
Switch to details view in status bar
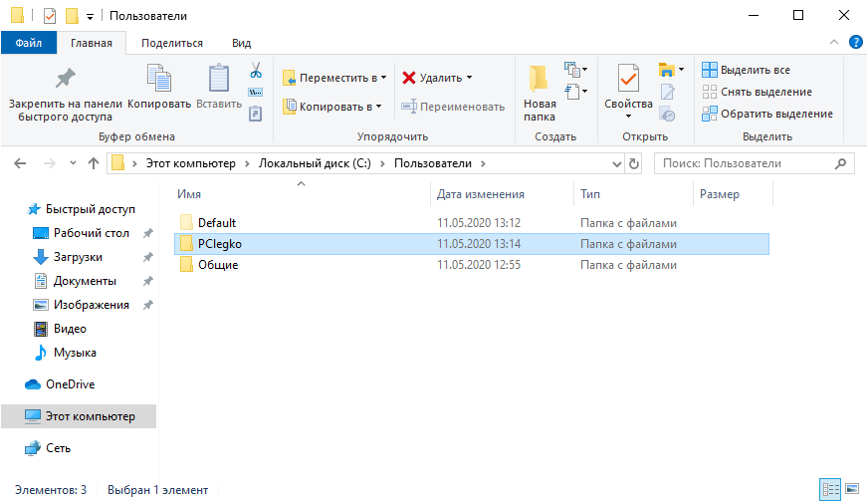click(x=830, y=489)
